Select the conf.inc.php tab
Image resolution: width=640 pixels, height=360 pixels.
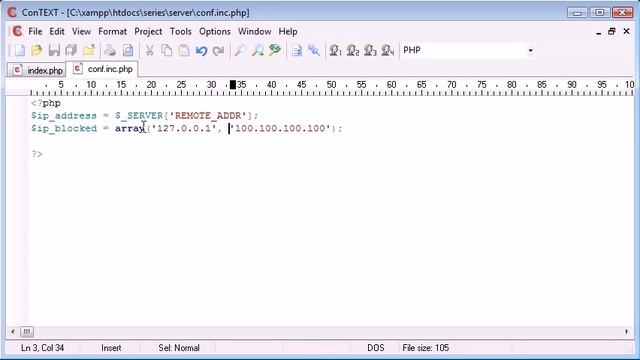tap(102, 69)
